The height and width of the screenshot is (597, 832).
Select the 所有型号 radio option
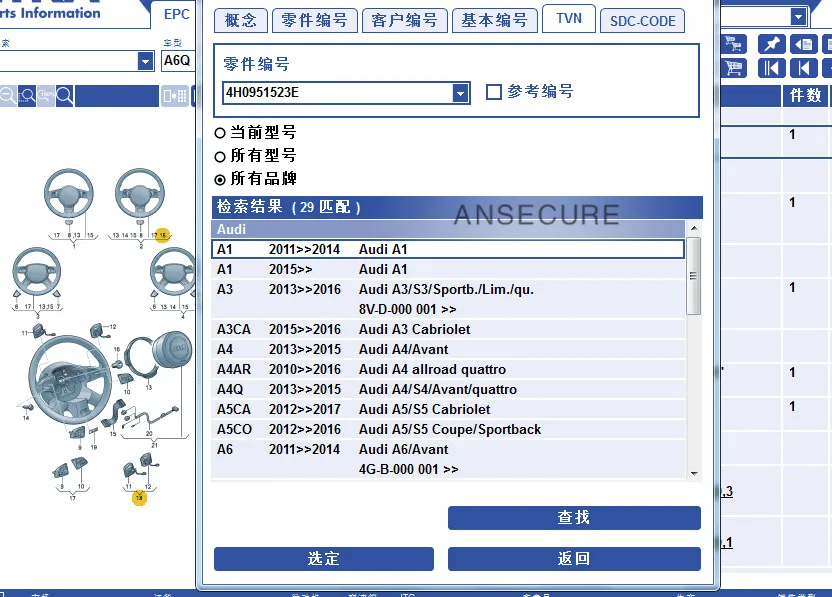(x=220, y=157)
